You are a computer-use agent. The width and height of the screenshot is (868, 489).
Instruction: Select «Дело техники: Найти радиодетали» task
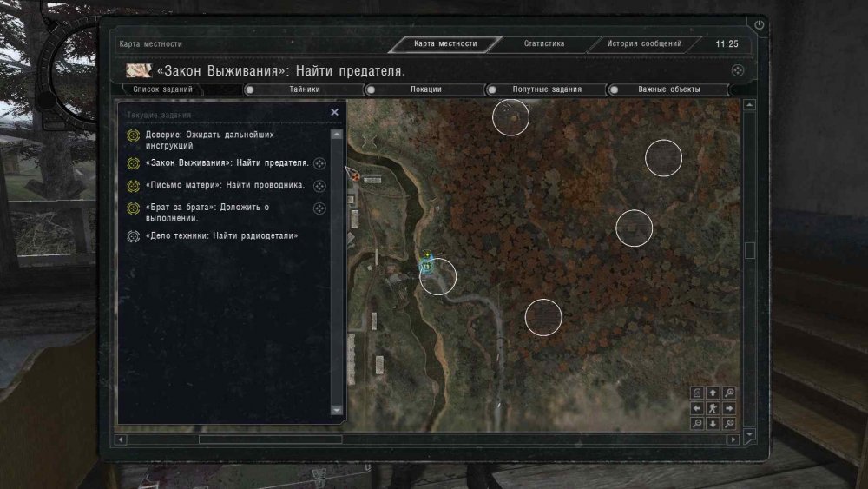[x=221, y=236]
